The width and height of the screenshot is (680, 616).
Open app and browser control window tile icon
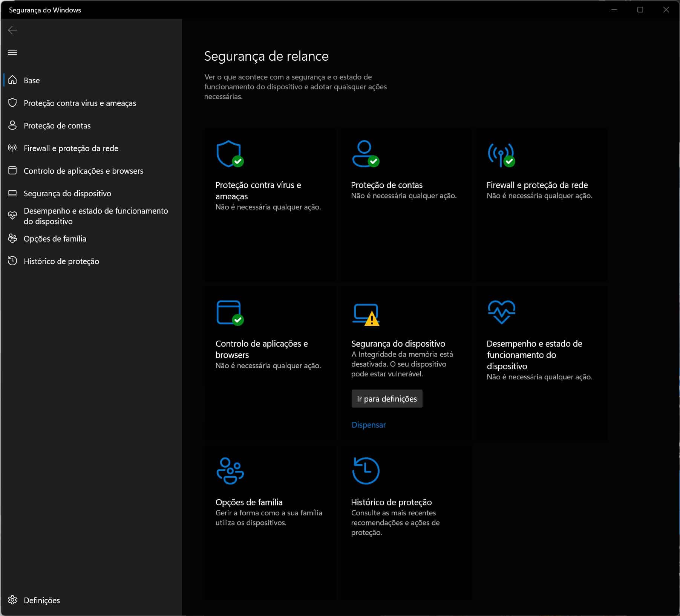click(x=230, y=312)
